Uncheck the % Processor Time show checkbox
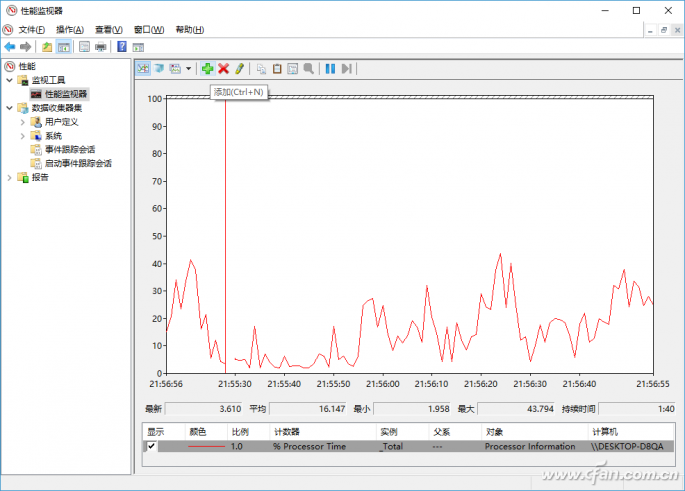The width and height of the screenshot is (685, 491). [152, 447]
